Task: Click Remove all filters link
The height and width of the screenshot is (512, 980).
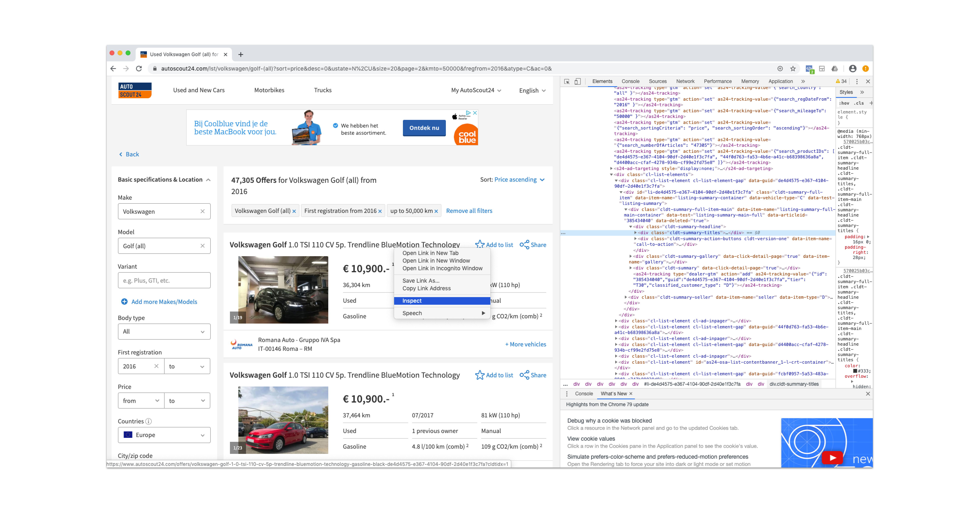Action: click(x=469, y=211)
